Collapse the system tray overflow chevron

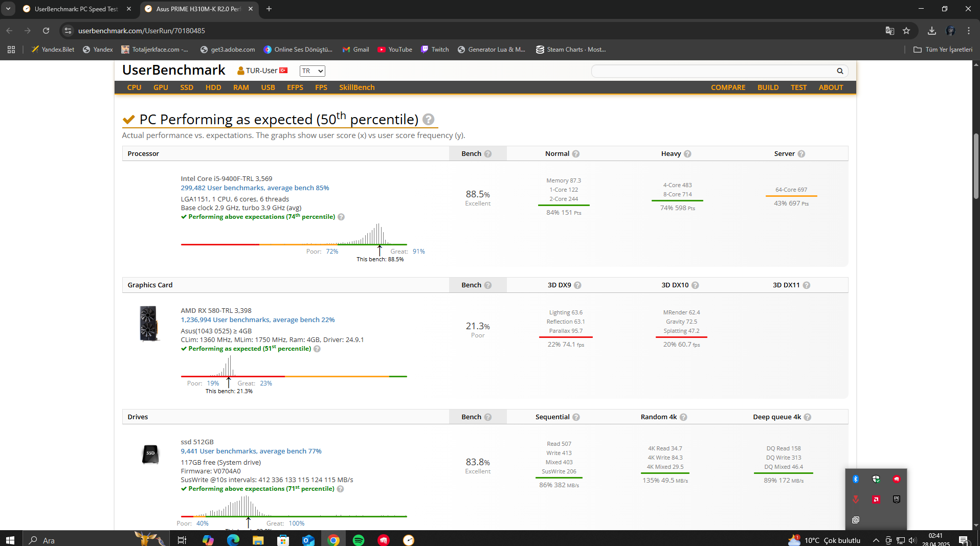876,540
